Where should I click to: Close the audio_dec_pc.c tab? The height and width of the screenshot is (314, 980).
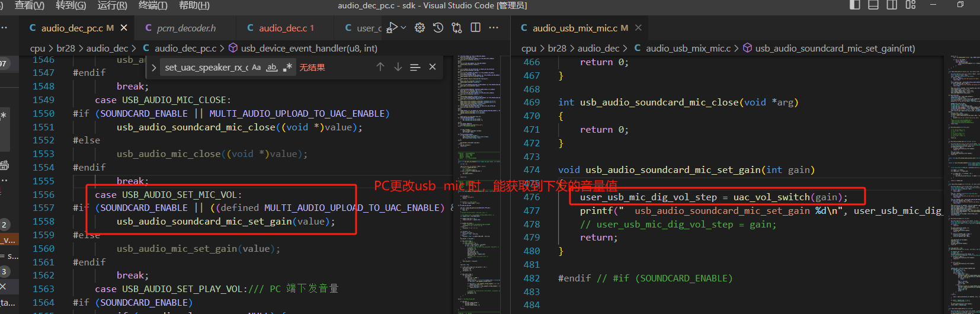[124, 28]
